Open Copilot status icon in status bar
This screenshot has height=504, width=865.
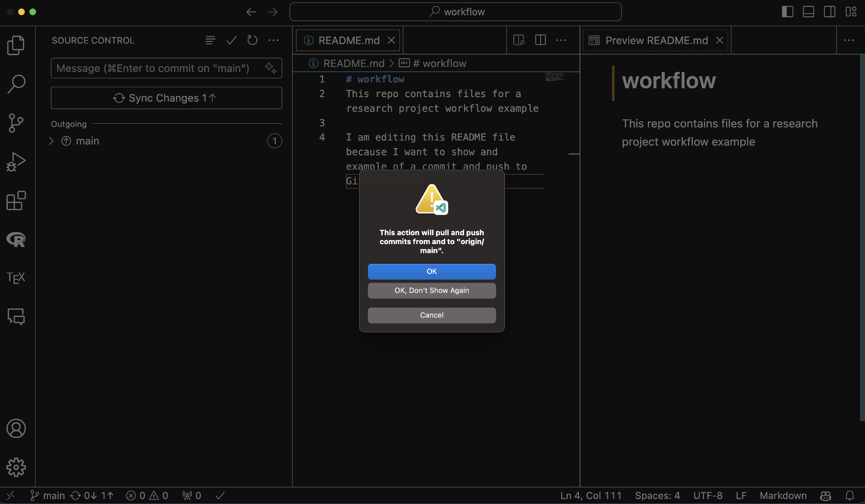tap(826, 496)
